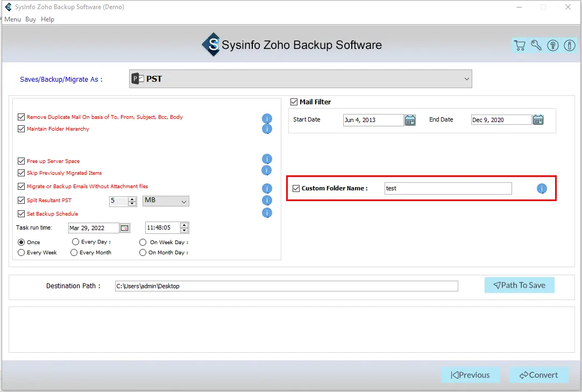
Task: Select Every Day schedule option
Action: click(x=75, y=241)
